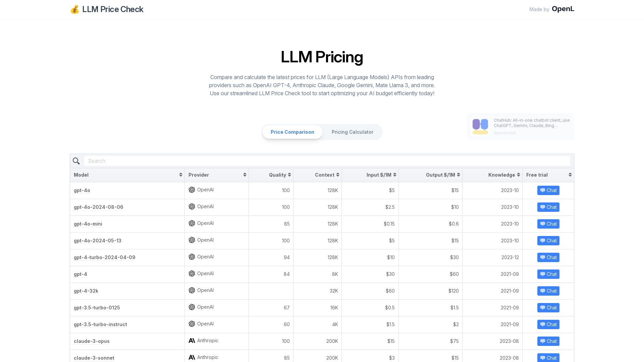Sort by Input $/1M column arrows
The image size is (644, 362).
coord(395,175)
